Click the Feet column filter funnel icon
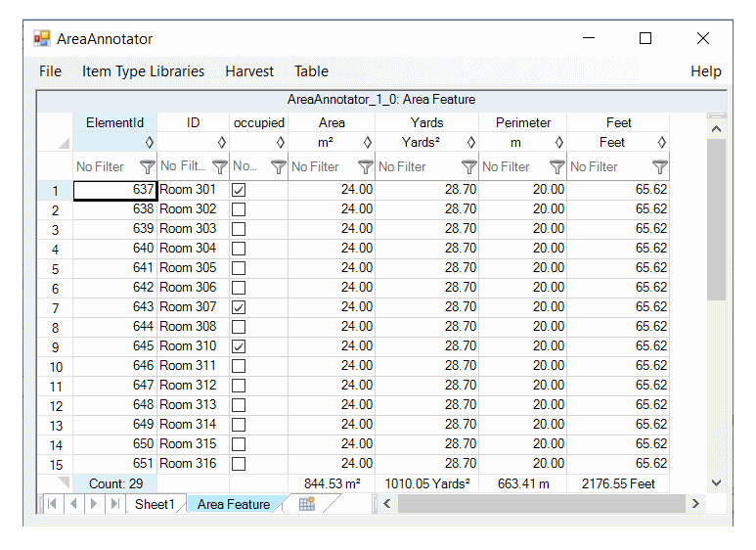Image resolution: width=756 pixels, height=550 pixels. point(659,167)
